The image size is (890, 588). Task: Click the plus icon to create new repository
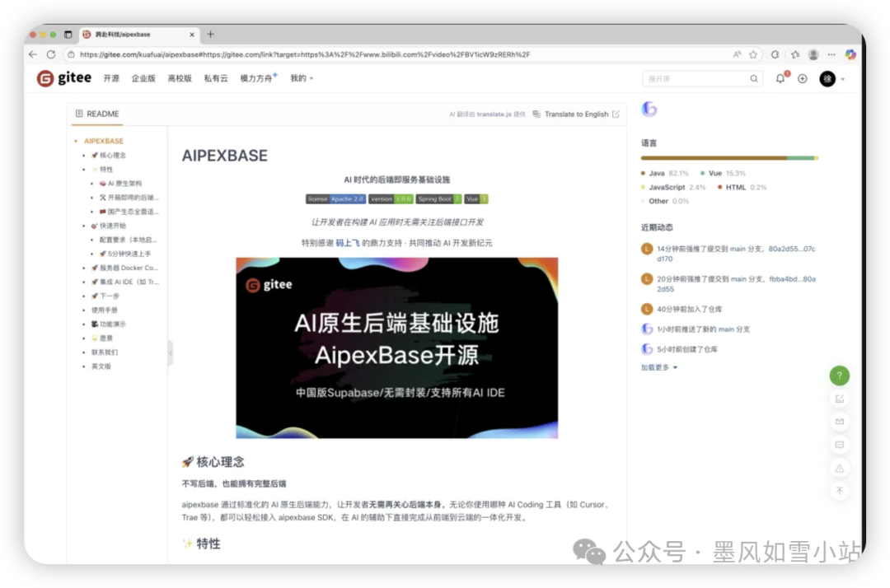(x=801, y=78)
